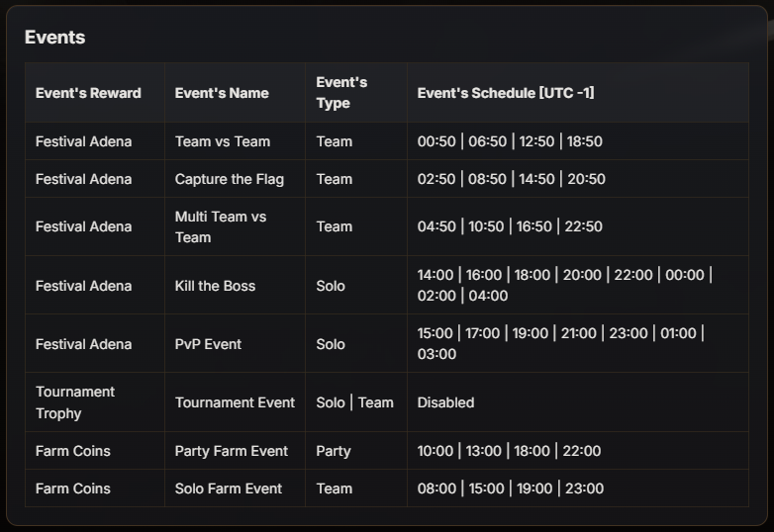Select the schedule starting with 14:00
Image resolution: width=774 pixels, height=532 pixels.
[565, 285]
